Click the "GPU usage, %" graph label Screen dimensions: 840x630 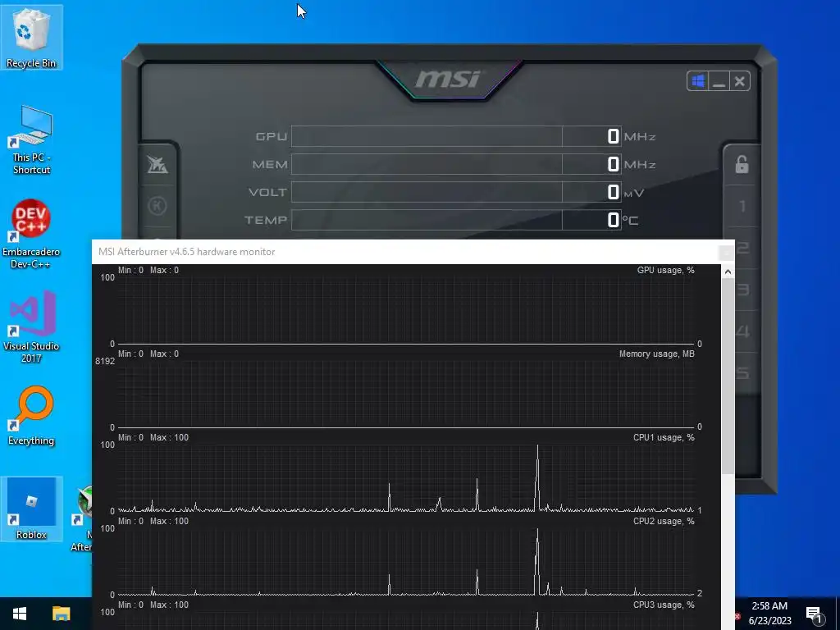[x=665, y=271]
